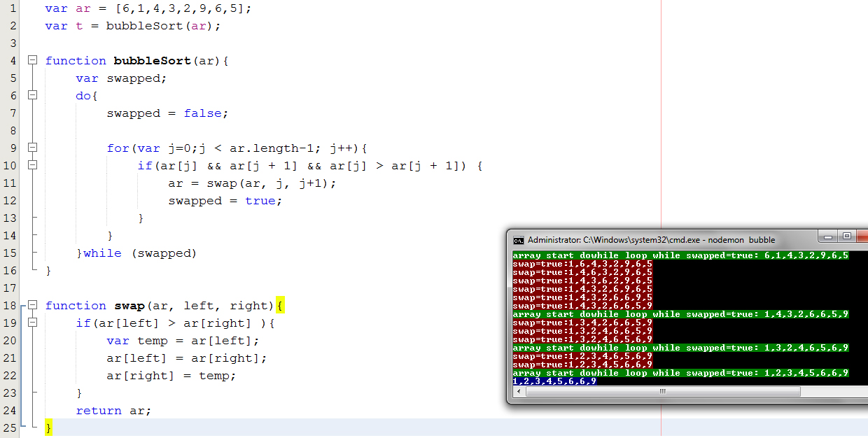868x438 pixels.
Task: Click the console horizontal scrollbar thumb
Action: tap(661, 392)
